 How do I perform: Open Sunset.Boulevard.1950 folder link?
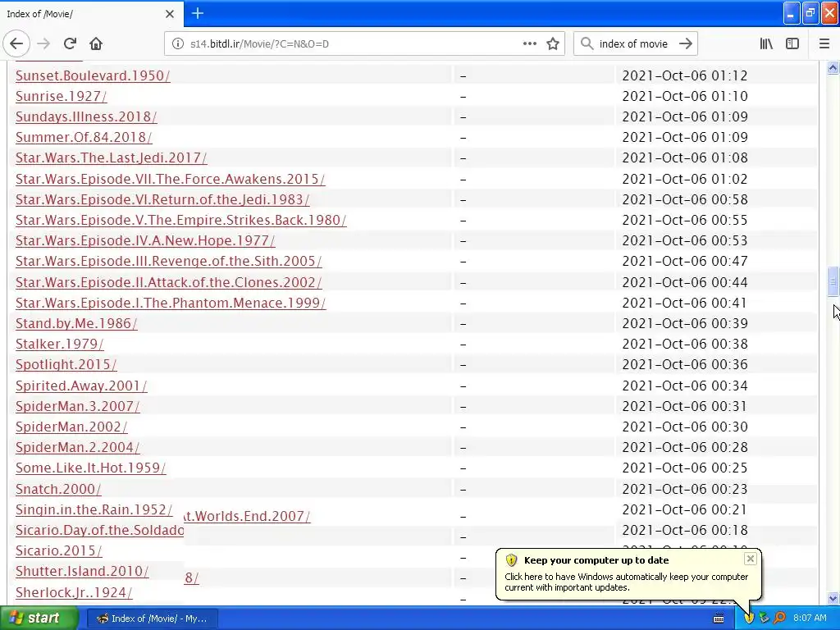[93, 75]
